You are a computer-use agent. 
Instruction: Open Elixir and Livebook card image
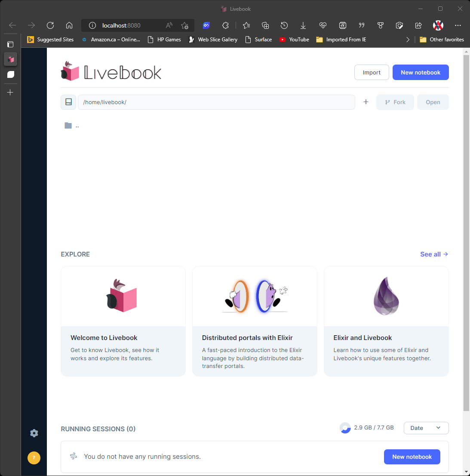(x=386, y=297)
